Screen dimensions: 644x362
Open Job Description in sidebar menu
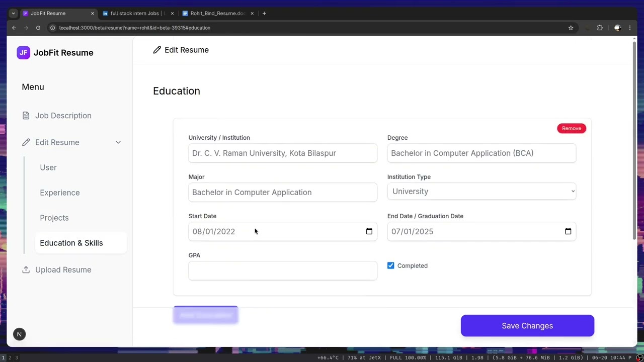coord(63,116)
